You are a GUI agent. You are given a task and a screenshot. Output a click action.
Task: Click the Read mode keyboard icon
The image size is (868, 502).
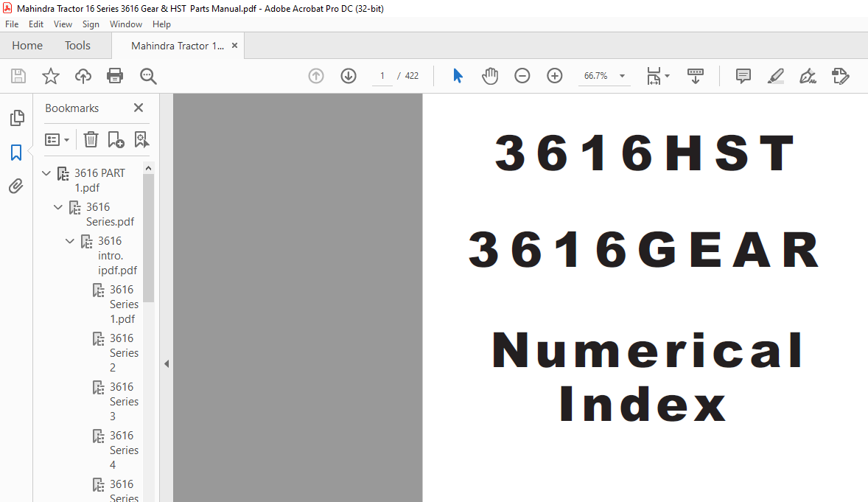[x=696, y=76]
